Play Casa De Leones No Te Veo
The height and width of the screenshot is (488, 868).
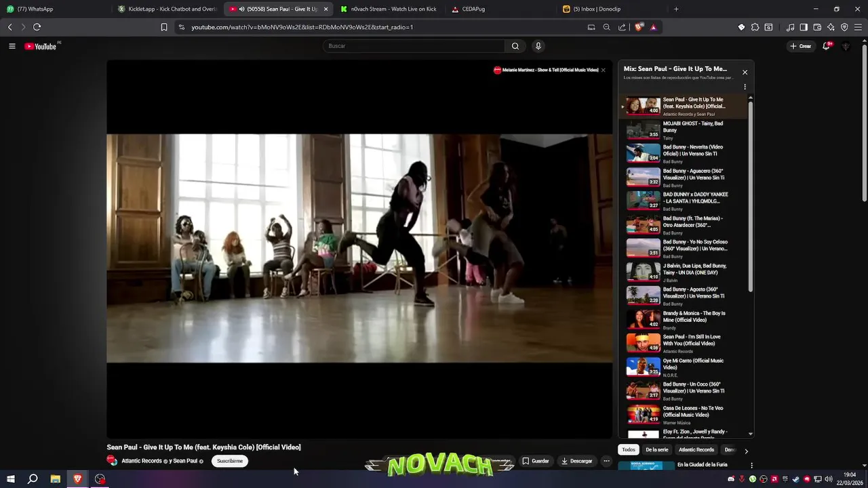pyautogui.click(x=683, y=415)
